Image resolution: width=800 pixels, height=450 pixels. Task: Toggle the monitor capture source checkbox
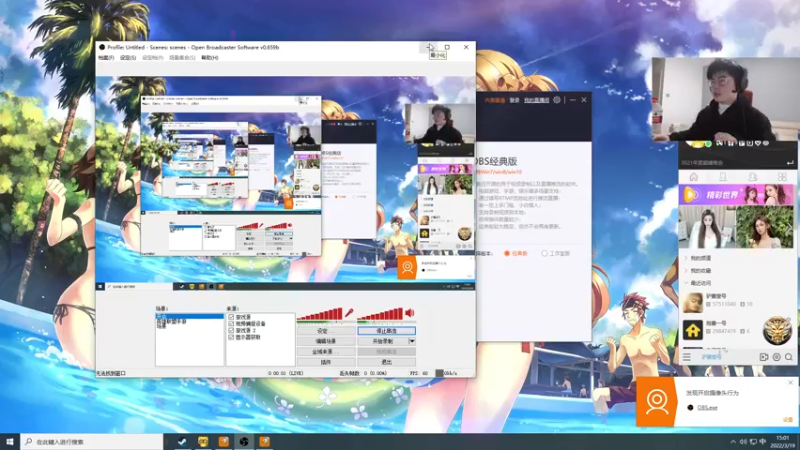point(231,337)
